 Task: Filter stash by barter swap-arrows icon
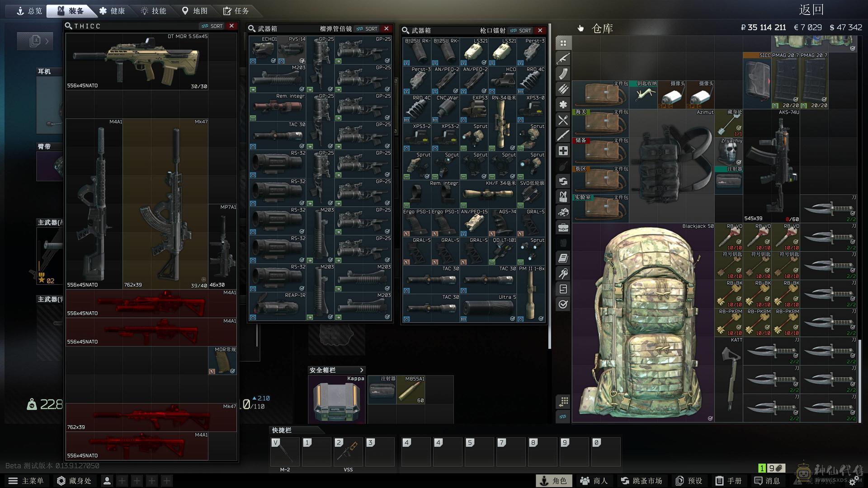(x=563, y=182)
